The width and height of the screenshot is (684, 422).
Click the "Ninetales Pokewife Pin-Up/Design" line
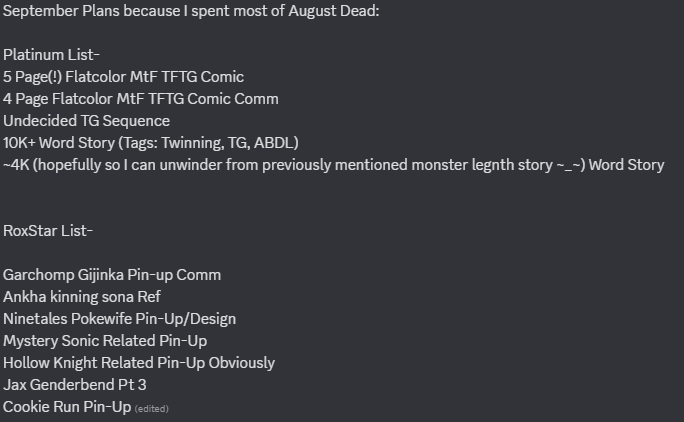119,319
